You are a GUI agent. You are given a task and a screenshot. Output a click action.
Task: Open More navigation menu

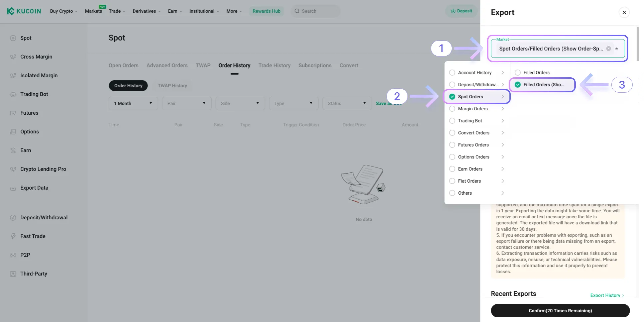(234, 11)
